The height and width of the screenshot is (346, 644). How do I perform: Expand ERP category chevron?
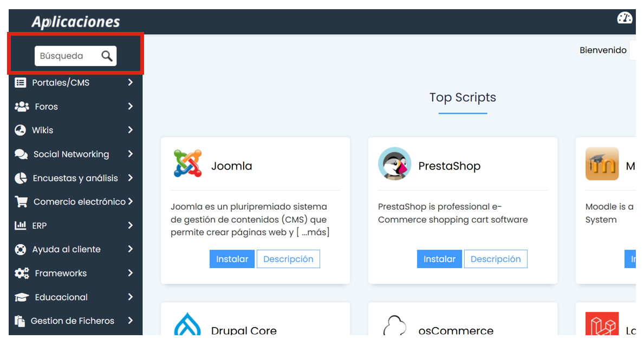130,225
